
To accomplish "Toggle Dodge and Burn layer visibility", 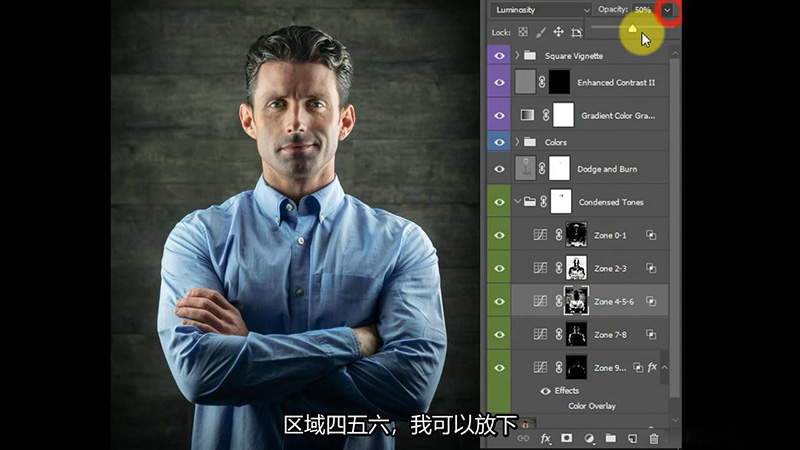I will 499,169.
